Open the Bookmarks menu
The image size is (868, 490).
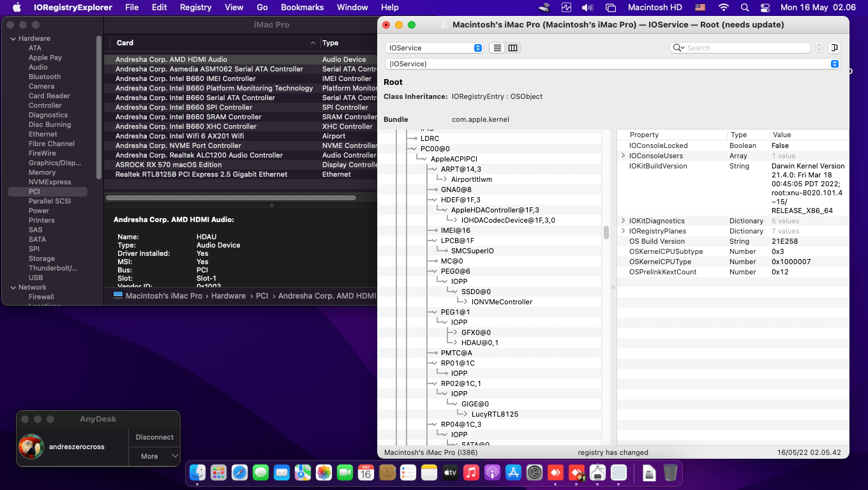(x=302, y=8)
